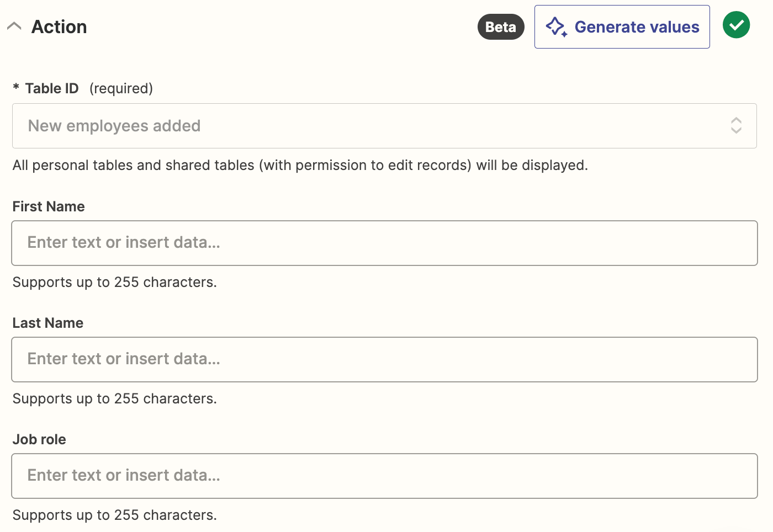Click the character limit hint under First Name
The width and height of the screenshot is (773, 532).
point(114,282)
